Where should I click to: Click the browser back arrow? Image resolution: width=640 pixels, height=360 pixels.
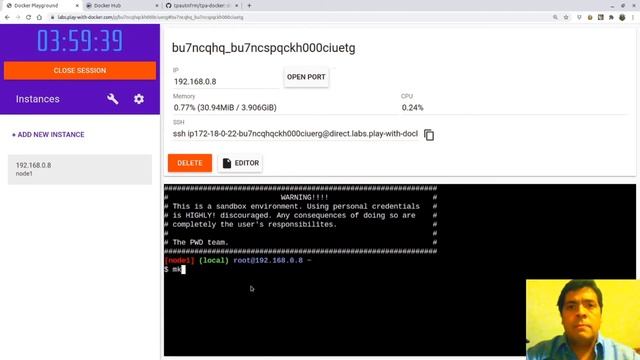7,17
